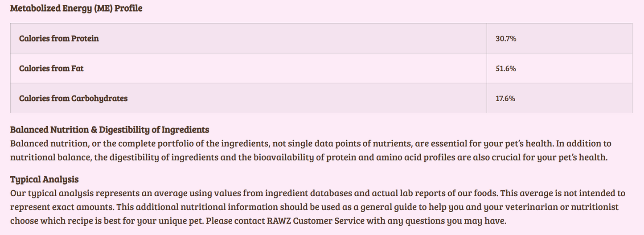This screenshot has width=644, height=235.
Task: Click the 17.6% carbohydrates value cell
Action: click(x=505, y=99)
